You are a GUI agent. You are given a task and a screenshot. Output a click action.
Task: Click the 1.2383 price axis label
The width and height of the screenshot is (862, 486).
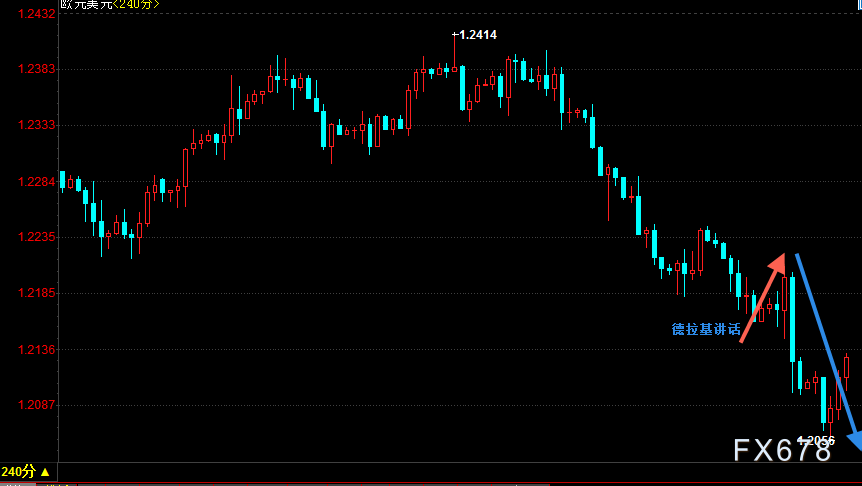28,69
